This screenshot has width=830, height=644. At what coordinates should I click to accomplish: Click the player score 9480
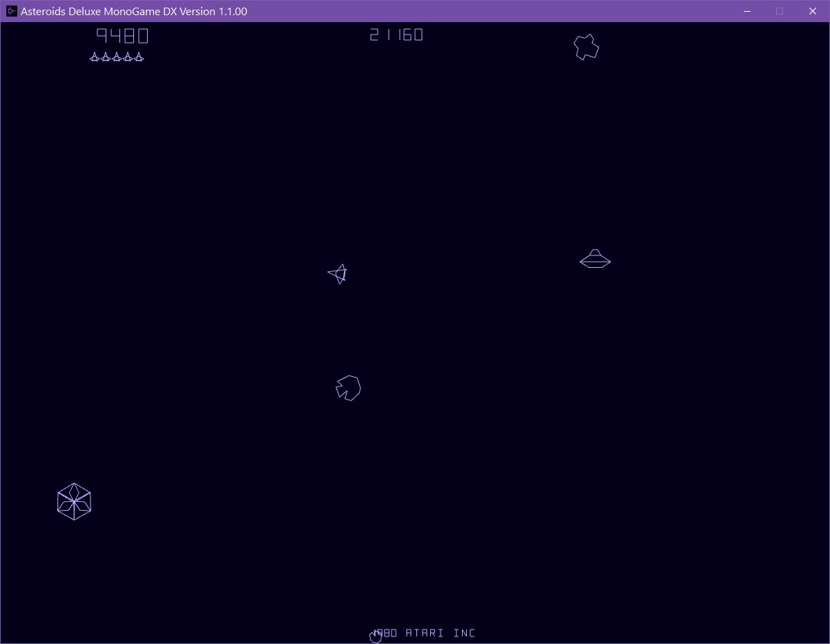[x=122, y=35]
